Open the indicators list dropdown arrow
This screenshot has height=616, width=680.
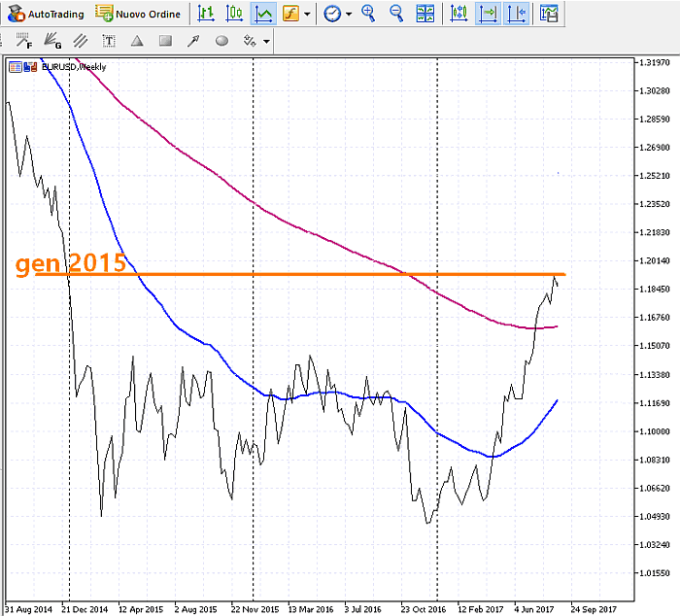307,14
